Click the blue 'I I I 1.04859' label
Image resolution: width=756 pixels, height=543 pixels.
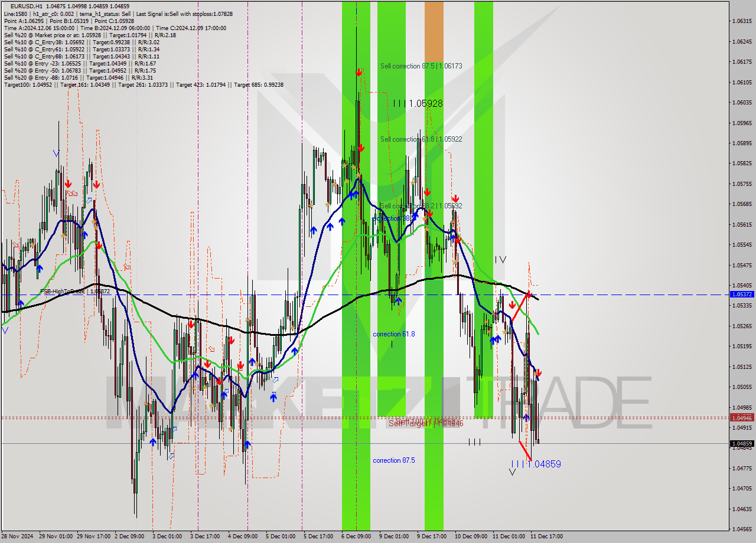pyautogui.click(x=536, y=465)
